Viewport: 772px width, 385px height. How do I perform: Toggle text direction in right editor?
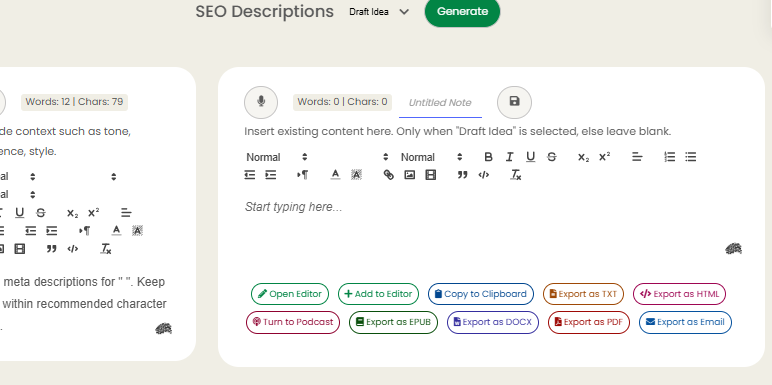coord(303,175)
